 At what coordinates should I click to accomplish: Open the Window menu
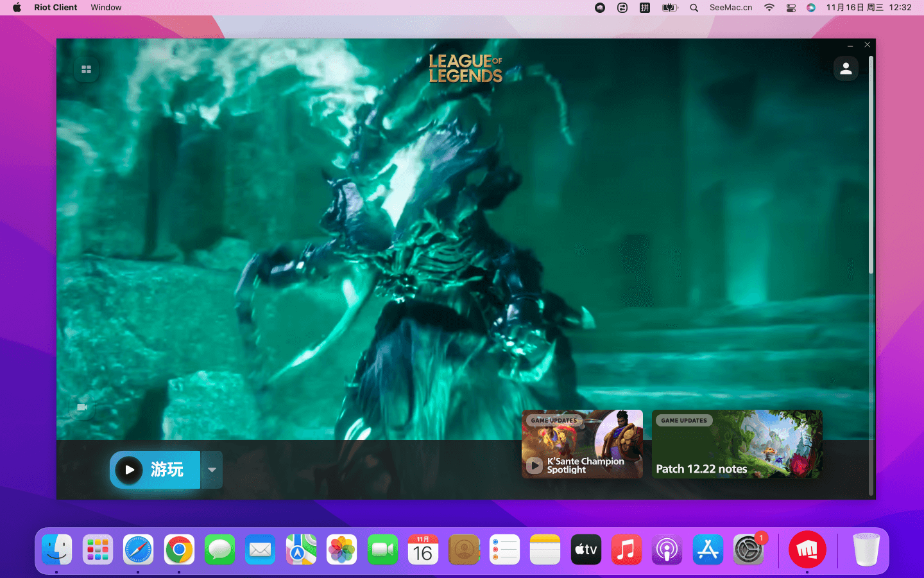click(x=106, y=8)
